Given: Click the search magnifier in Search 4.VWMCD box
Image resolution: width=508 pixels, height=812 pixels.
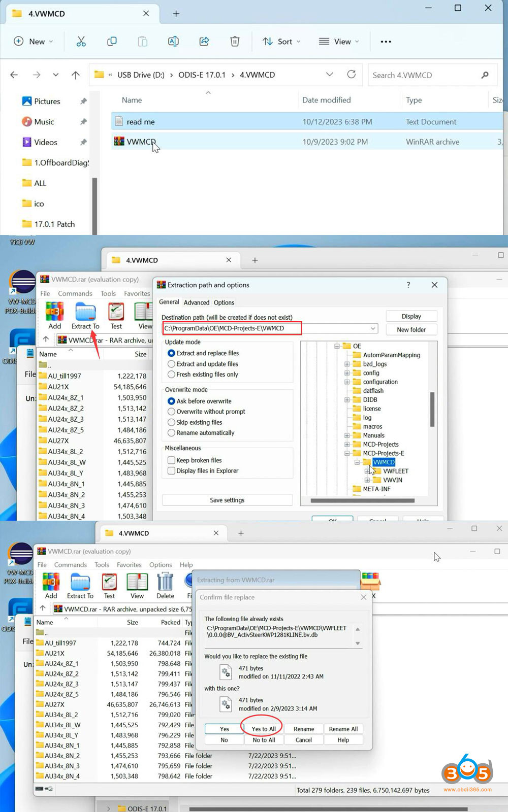Looking at the screenshot, I should (x=485, y=75).
